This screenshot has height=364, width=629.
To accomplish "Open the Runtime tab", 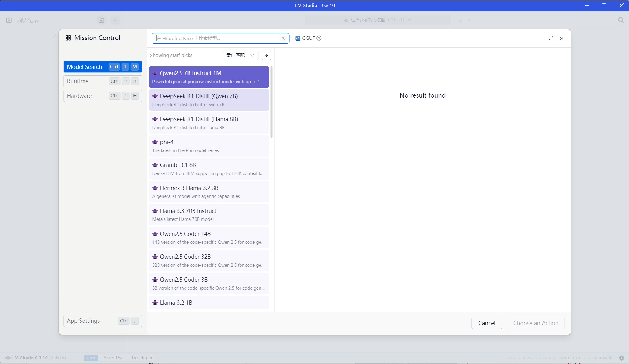I will coord(103,81).
